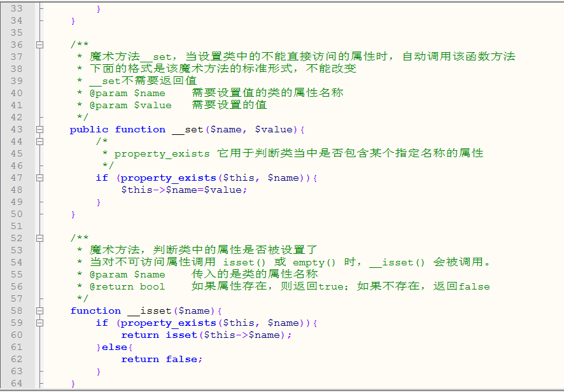Screen dimensions: 564x392
Task: Click 'return isset($this->$name);' statement
Action: 206,335
